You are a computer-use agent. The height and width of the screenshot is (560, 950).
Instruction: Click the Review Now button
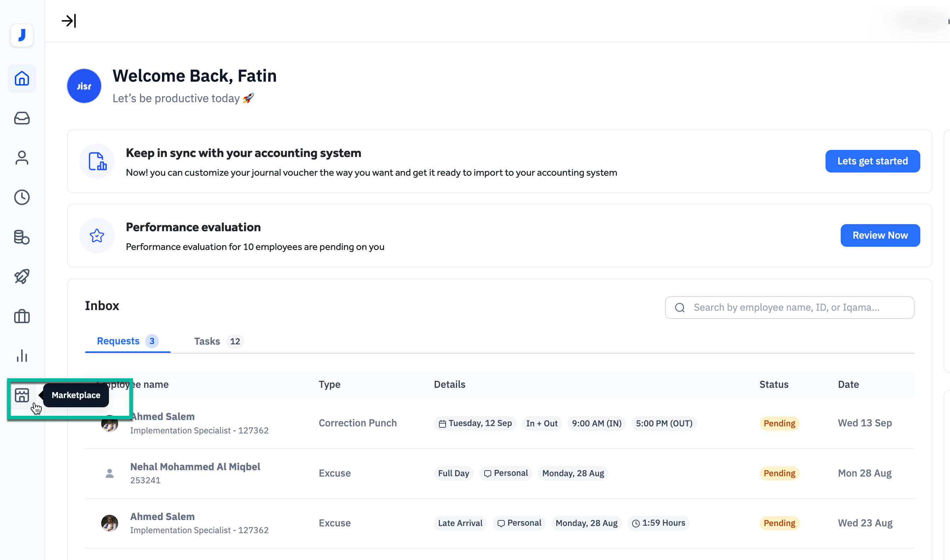880,235
